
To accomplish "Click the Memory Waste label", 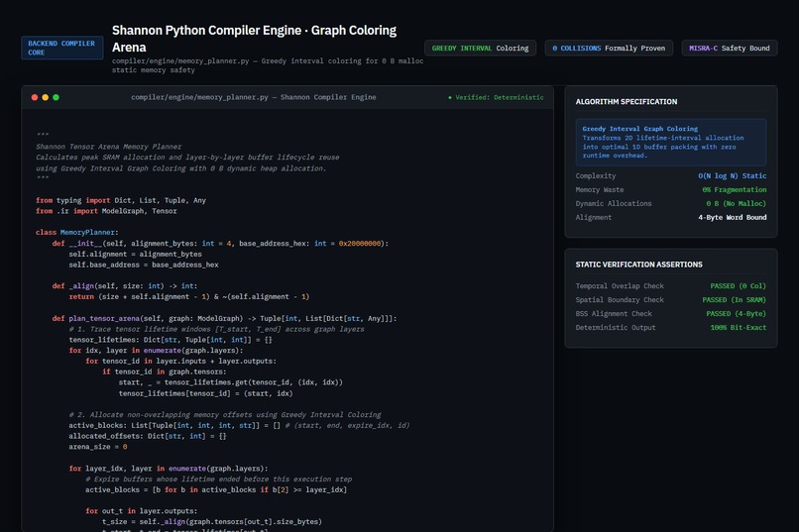I will pyautogui.click(x=599, y=189).
